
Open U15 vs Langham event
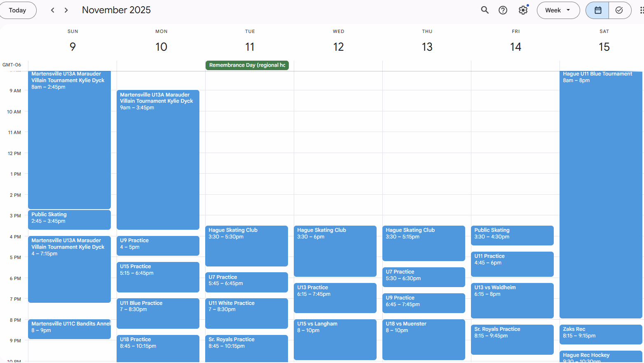coord(335,339)
